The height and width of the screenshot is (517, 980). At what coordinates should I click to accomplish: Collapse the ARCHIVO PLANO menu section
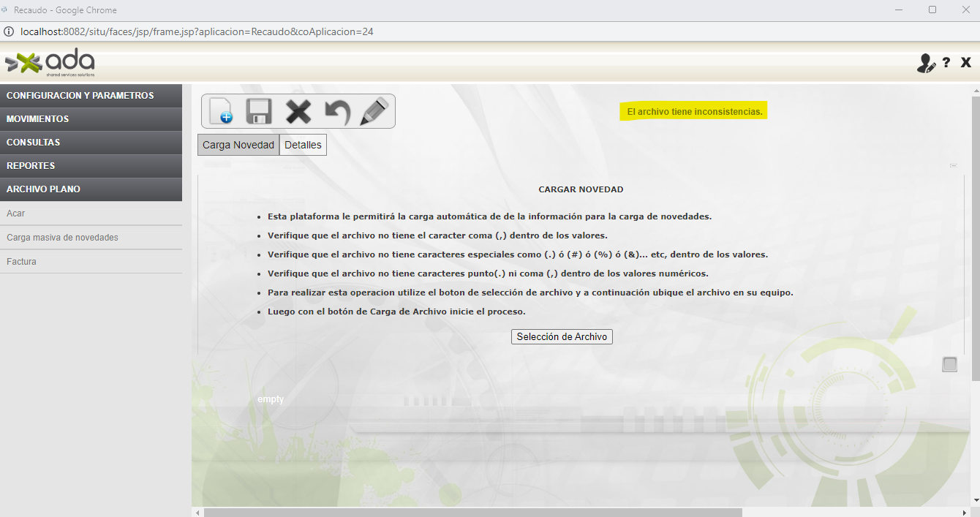tap(91, 189)
